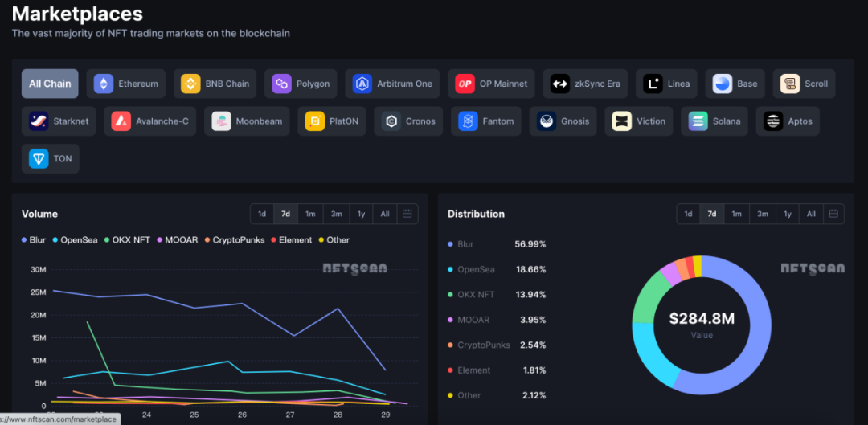Click the zkSync Era arrows icon

pyautogui.click(x=559, y=84)
